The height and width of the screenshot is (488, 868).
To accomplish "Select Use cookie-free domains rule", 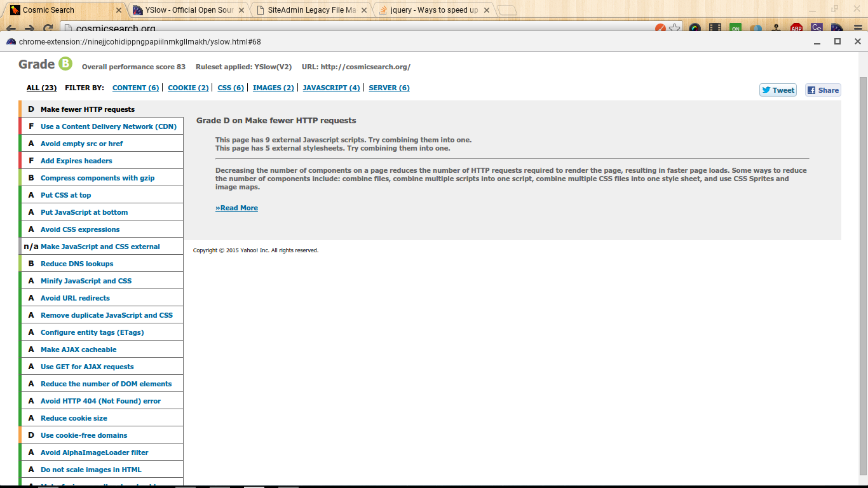I will pyautogui.click(x=101, y=435).
